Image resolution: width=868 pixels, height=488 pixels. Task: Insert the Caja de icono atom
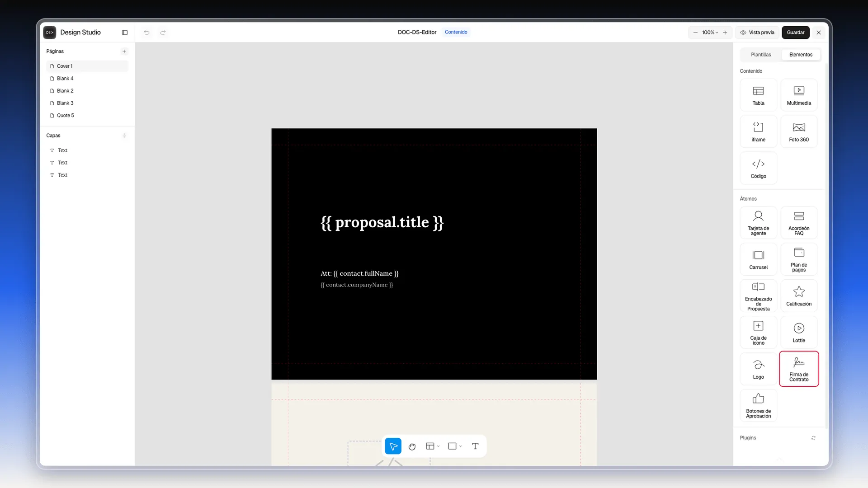pyautogui.click(x=758, y=333)
